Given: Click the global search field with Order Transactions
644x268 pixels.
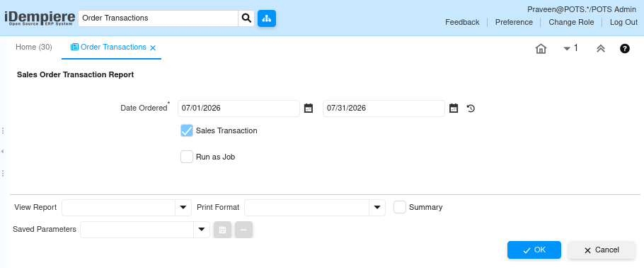Looking at the screenshot, I should tap(158, 18).
